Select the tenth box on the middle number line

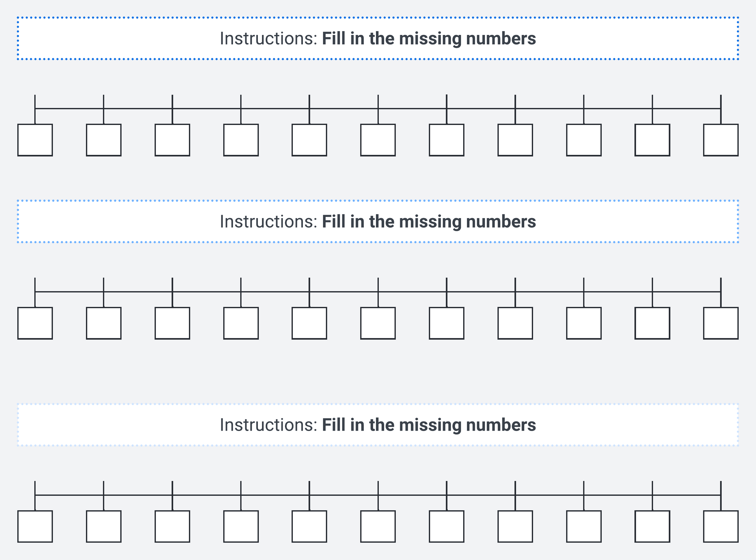pos(652,323)
